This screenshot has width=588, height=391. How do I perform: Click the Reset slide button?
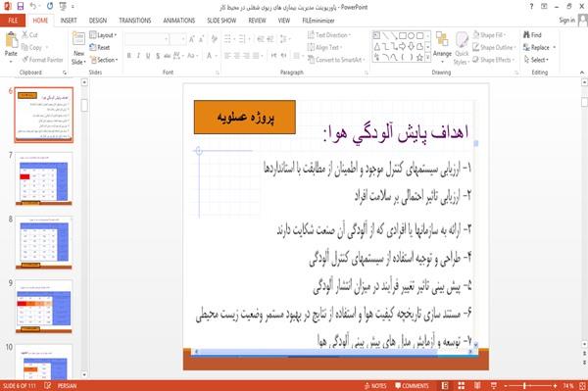(x=100, y=48)
